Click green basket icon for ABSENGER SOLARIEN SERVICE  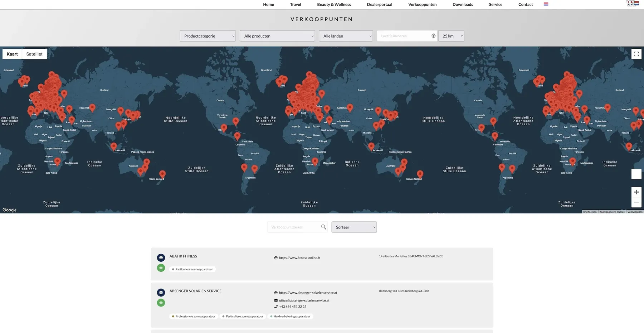click(x=161, y=303)
